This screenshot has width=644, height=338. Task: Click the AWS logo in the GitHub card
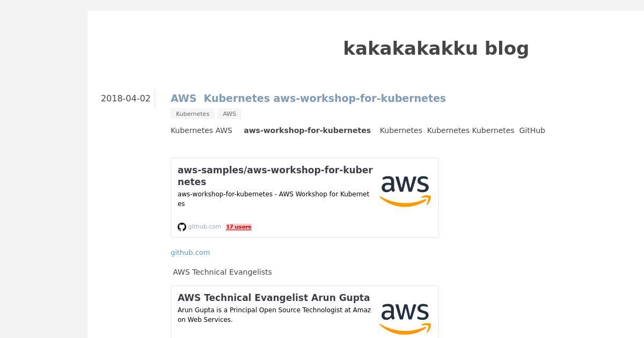tap(405, 192)
